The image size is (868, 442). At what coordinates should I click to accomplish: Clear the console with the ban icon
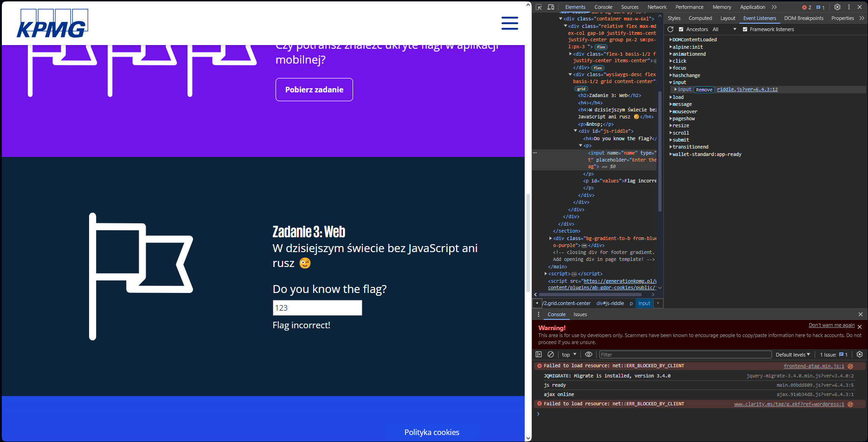click(x=551, y=354)
